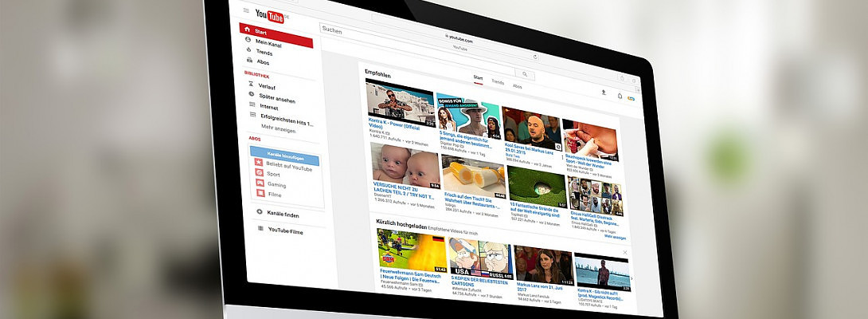
Task: Open Abos in the sidebar
Action: pos(262,61)
